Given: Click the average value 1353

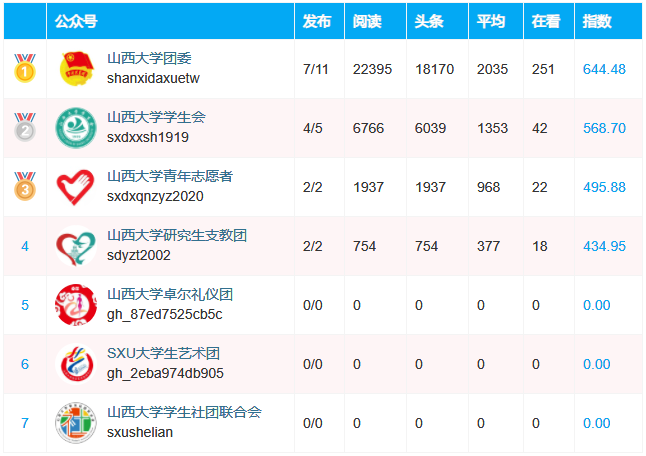Looking at the screenshot, I should [492, 128].
